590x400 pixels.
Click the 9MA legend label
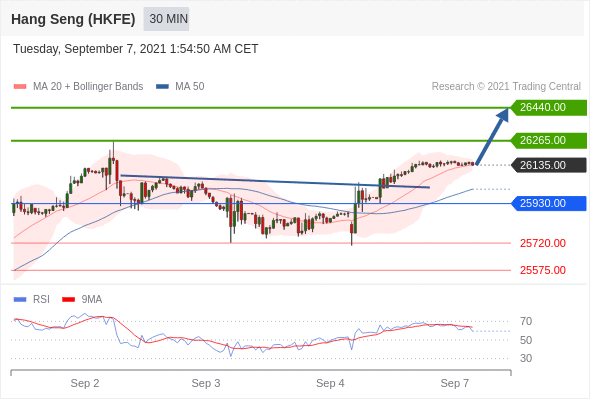pos(92,300)
